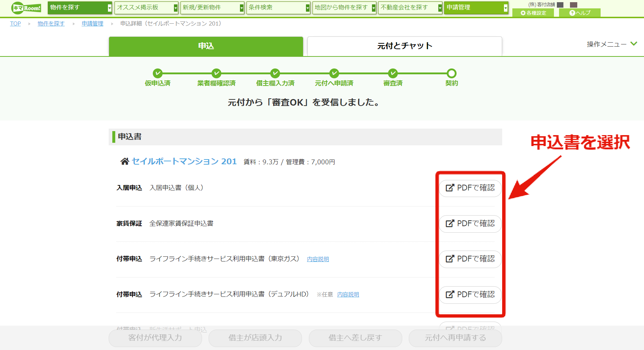Go to TOP breadcrumb link

click(x=15, y=24)
